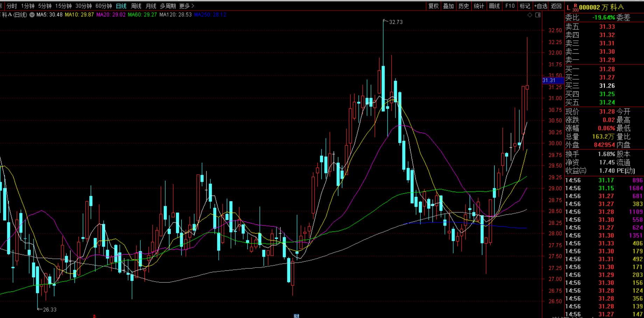This screenshot has height=318, width=644.
Task: Click the 复权 adjustment button
Action: (433, 6)
